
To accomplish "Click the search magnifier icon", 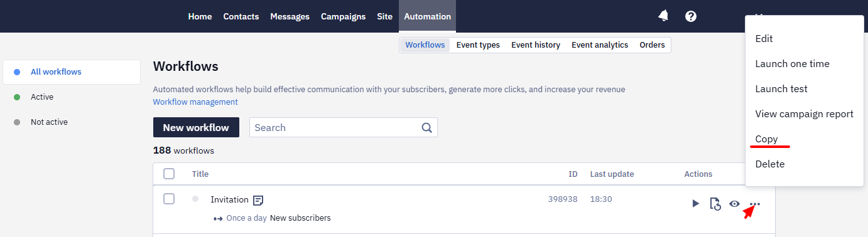I will (426, 127).
